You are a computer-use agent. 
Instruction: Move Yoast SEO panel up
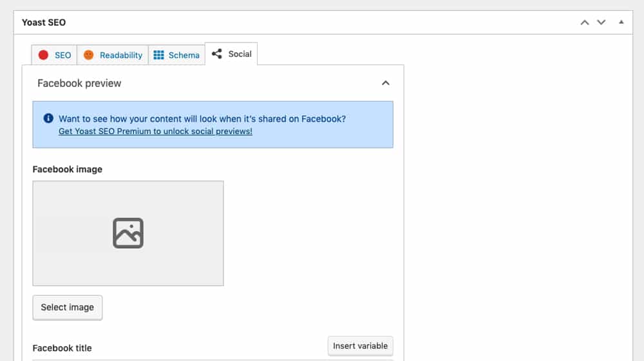(x=585, y=23)
